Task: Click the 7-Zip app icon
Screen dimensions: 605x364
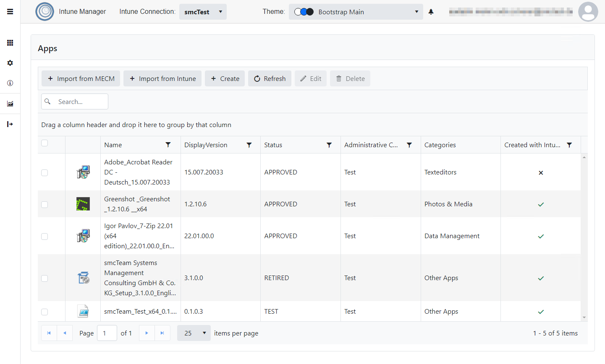Action: pos(83,236)
